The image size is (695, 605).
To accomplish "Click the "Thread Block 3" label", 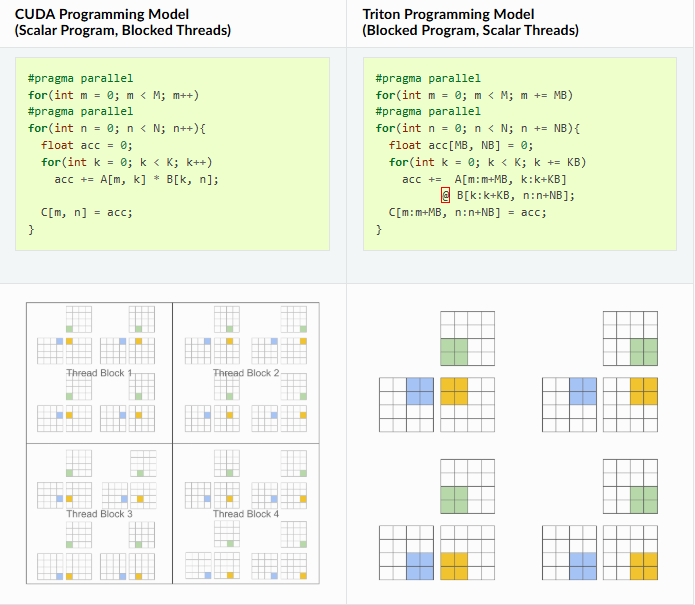I will point(99,514).
